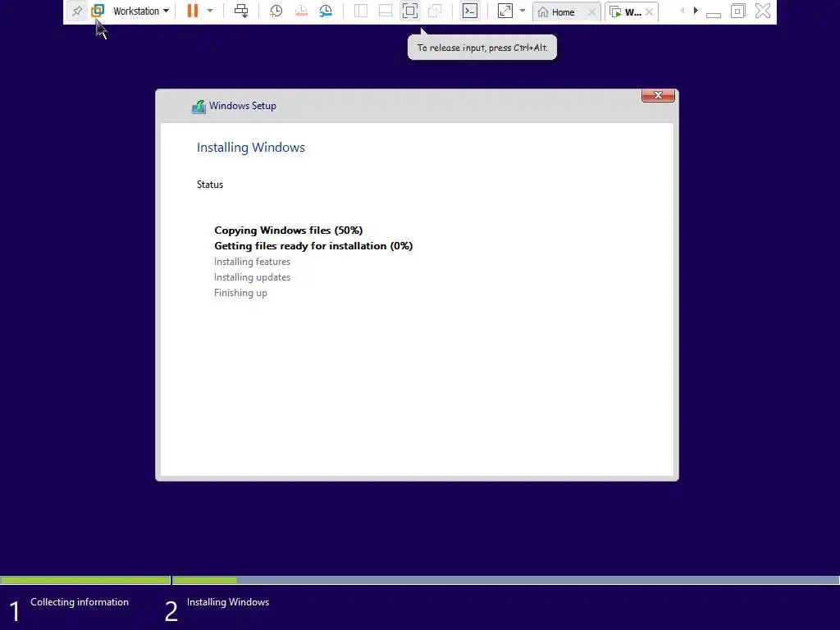
Task: Close the Home tab
Action: pyautogui.click(x=591, y=11)
